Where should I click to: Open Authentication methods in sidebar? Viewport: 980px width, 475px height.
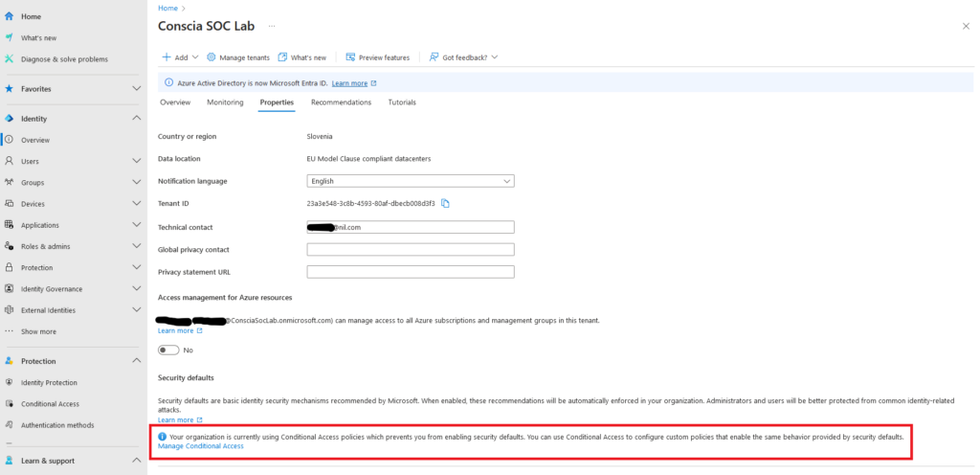pos(57,425)
